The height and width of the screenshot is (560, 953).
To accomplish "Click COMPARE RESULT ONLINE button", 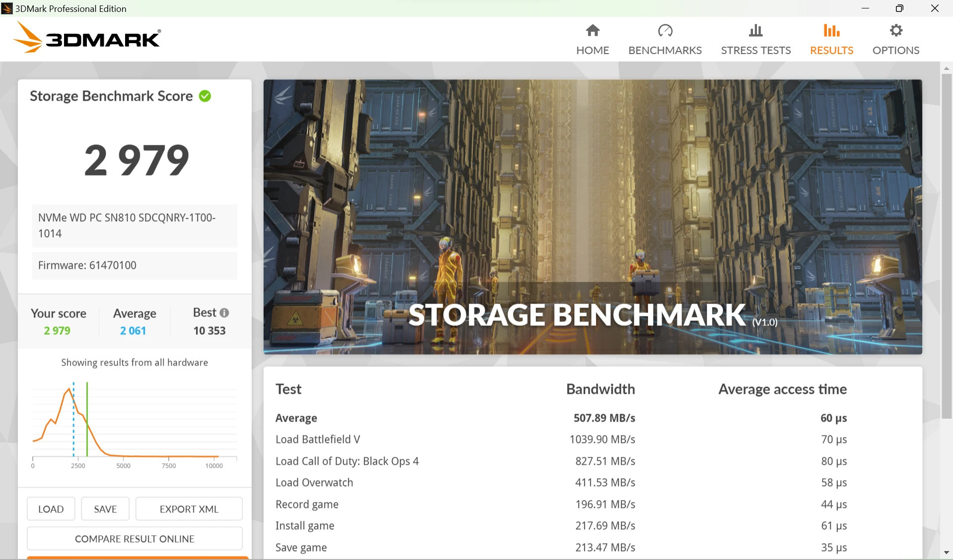I will [x=135, y=539].
